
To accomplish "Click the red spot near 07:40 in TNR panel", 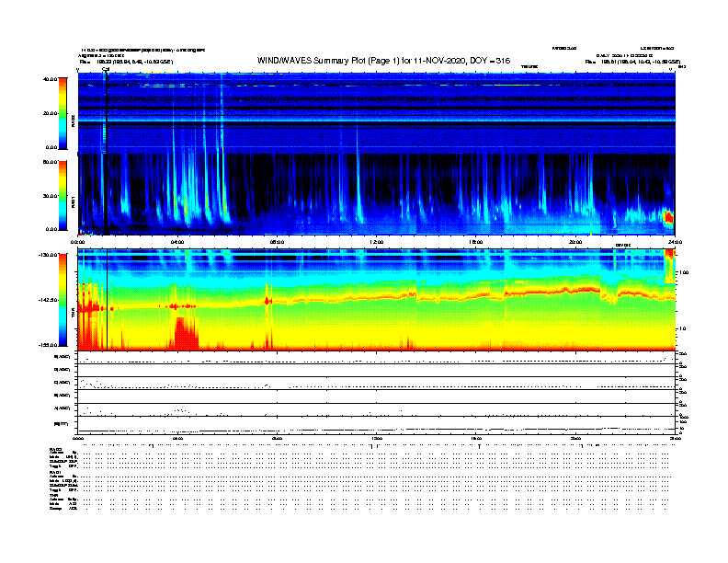I will (267, 301).
